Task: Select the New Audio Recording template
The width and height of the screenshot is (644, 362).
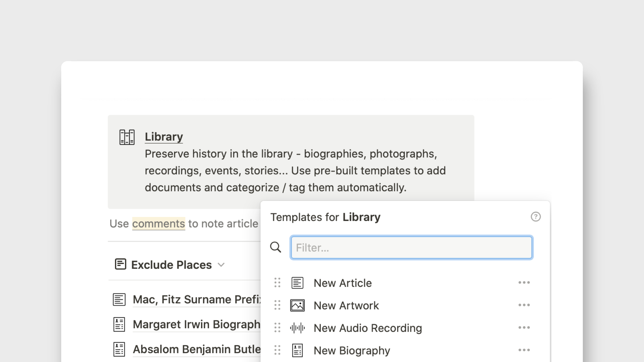Action: point(368,328)
